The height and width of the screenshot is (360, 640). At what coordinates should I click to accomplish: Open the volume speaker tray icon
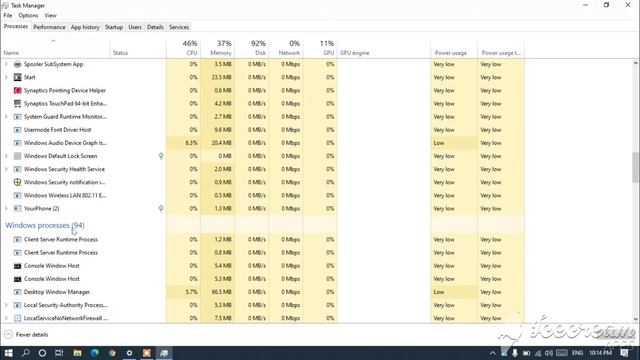(x=549, y=353)
